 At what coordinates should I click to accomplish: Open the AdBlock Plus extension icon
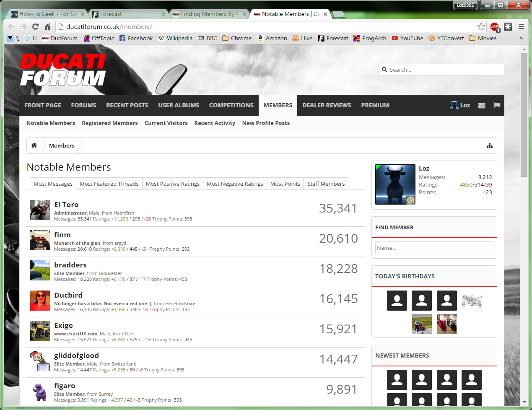tap(495, 27)
